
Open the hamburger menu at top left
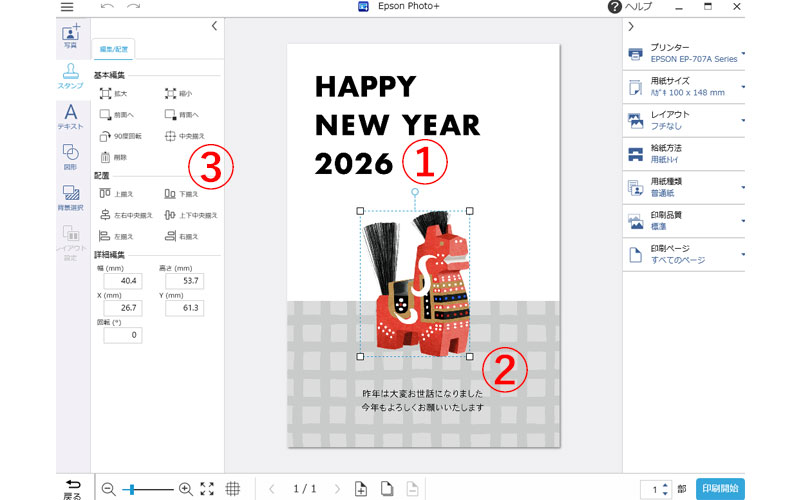67,7
